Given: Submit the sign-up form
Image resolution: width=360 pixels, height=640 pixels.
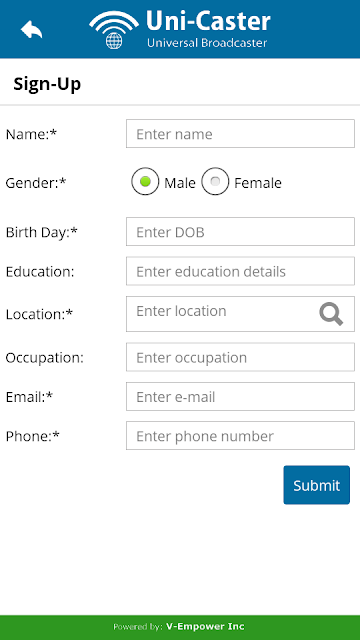Looking at the screenshot, I should coord(317,485).
